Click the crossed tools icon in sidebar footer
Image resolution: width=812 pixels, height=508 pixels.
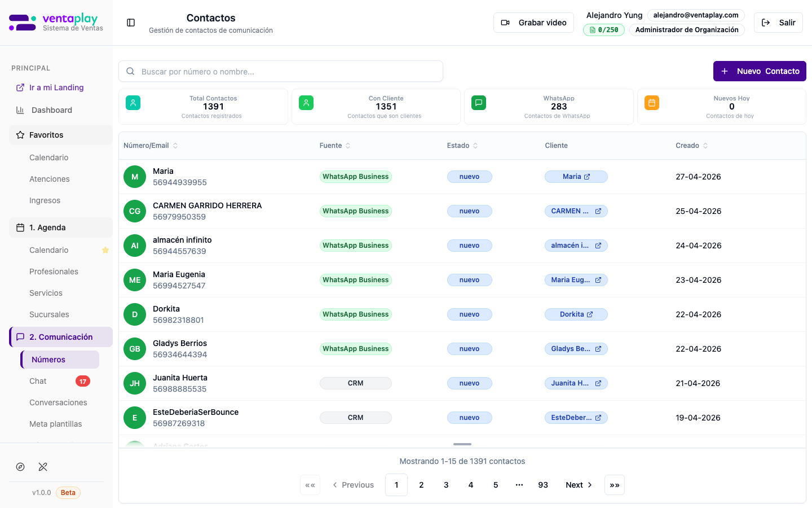tap(43, 467)
